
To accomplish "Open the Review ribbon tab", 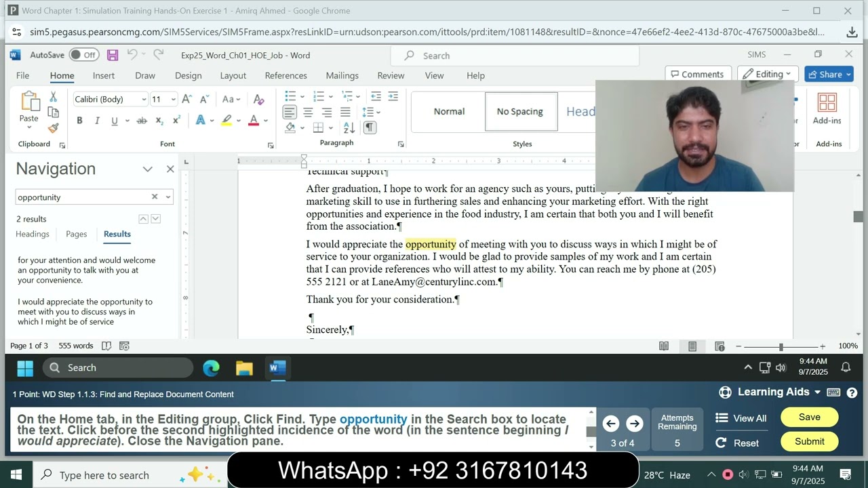I will click(391, 75).
